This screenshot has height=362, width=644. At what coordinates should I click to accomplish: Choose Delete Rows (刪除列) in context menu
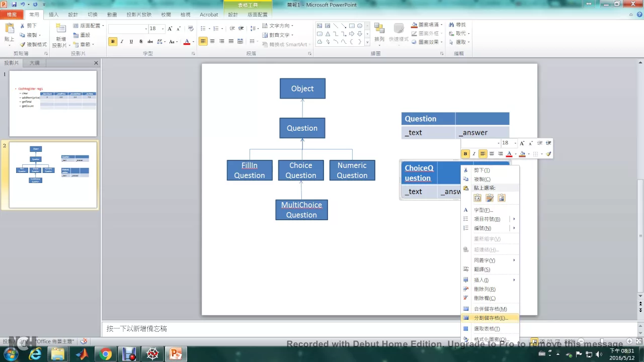pos(490,289)
